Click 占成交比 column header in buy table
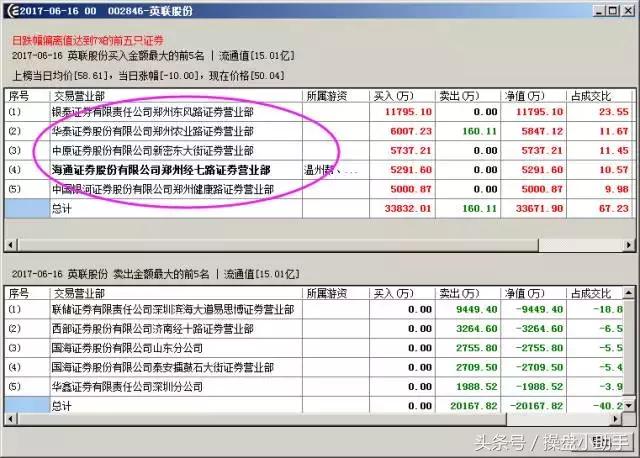The height and width of the screenshot is (458, 640). [599, 96]
